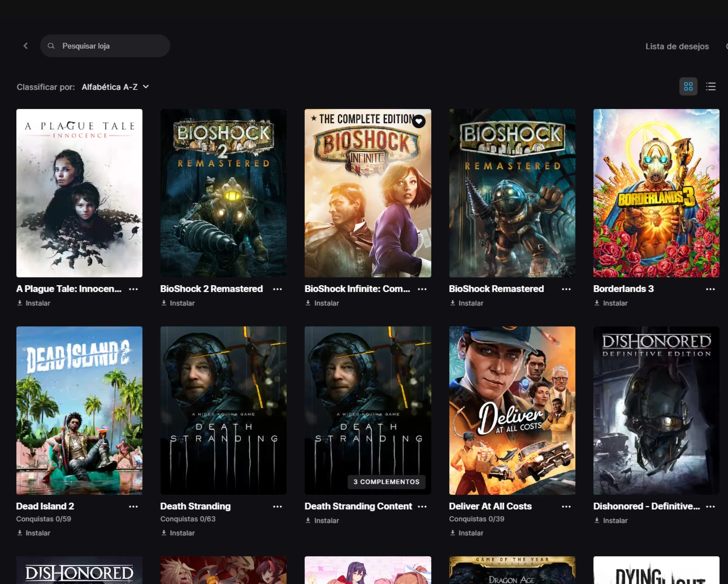The width and height of the screenshot is (728, 584).
Task: Open options menu for A Plague Tale
Action: tap(133, 289)
